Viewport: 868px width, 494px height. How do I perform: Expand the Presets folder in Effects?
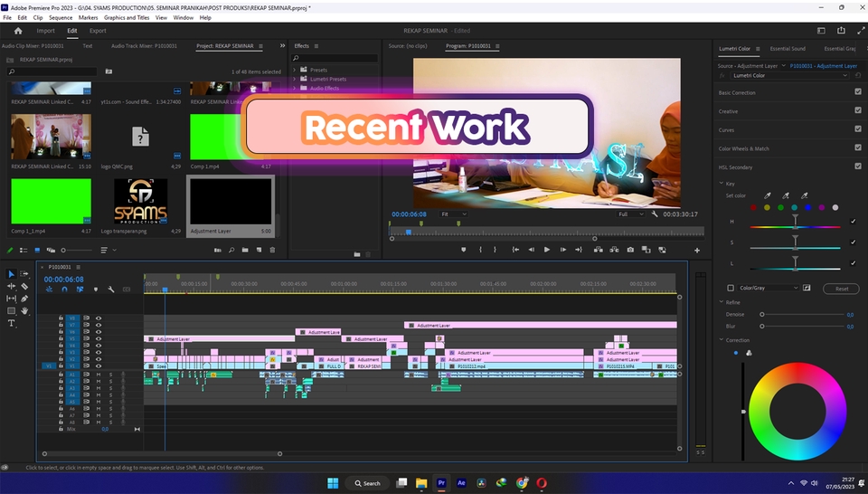click(295, 71)
